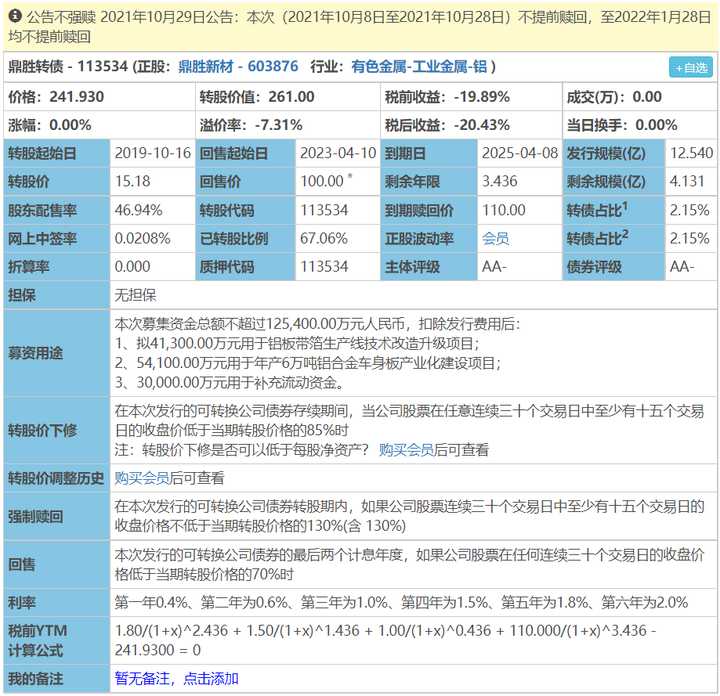The image size is (720, 696).
Task: Click the 强制赎回 row label
Action: tap(35, 516)
